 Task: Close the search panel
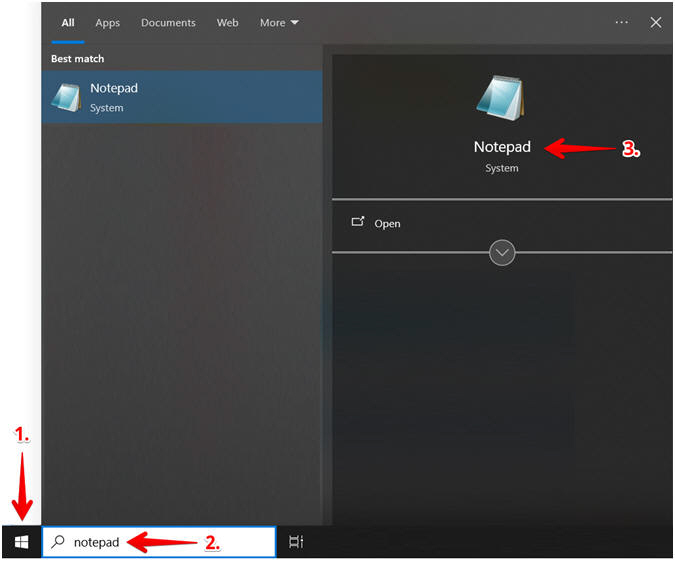coord(656,22)
